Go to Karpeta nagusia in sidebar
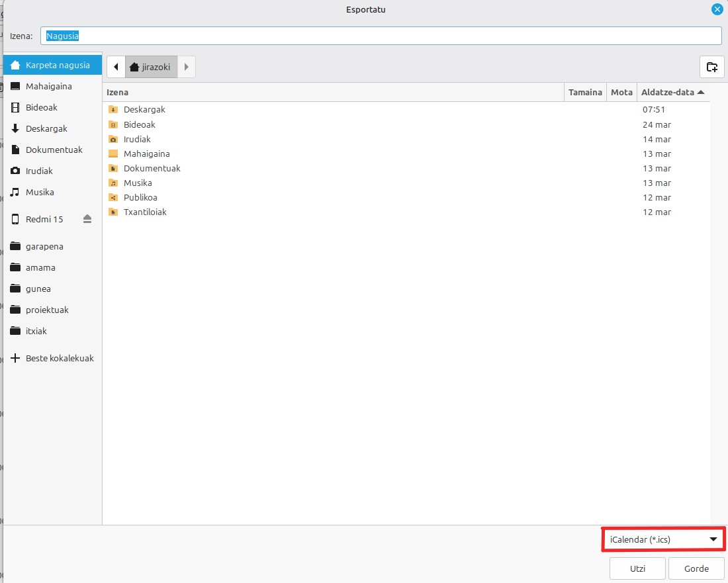Image resolution: width=728 pixels, height=583 pixels. click(57, 65)
